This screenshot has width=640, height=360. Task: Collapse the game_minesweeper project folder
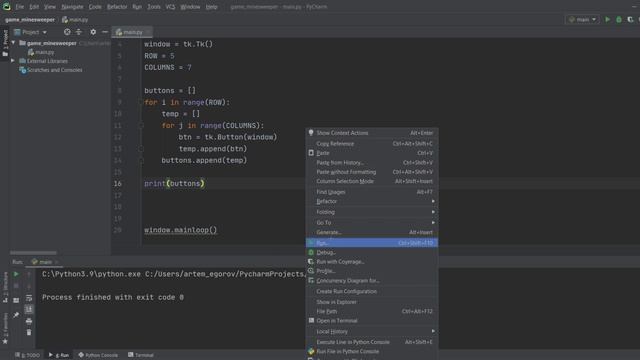point(13,43)
